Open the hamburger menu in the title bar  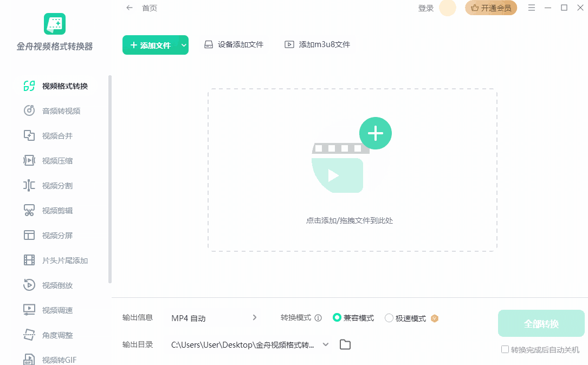click(x=532, y=8)
